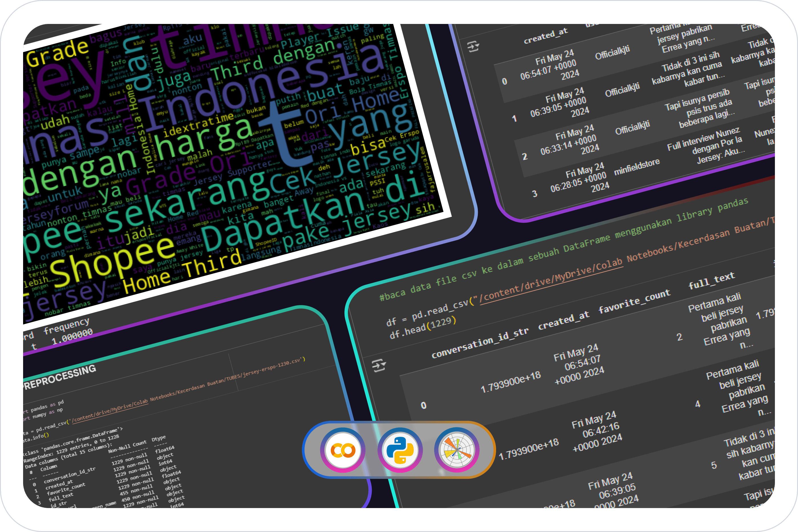Image resolution: width=798 pixels, height=532 pixels.
Task: Click the '1.000000' frequency value
Action: click(x=72, y=337)
